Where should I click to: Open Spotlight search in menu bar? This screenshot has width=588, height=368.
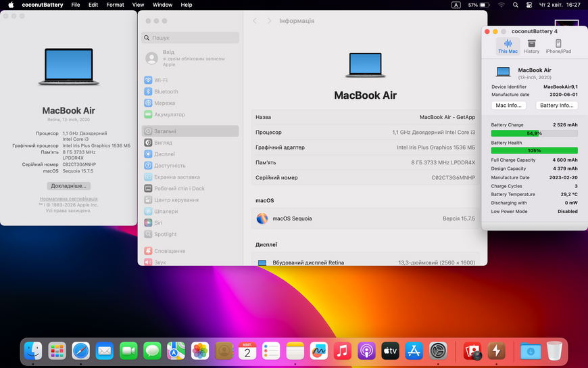coord(515,5)
